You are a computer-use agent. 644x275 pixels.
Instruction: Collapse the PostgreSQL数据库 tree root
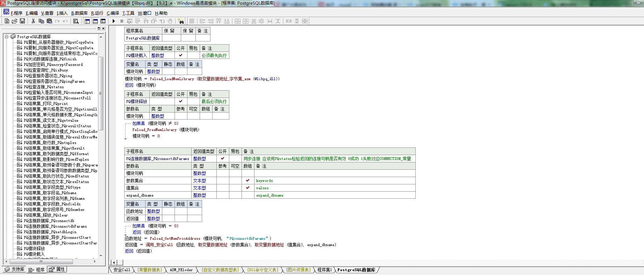tap(6, 36)
